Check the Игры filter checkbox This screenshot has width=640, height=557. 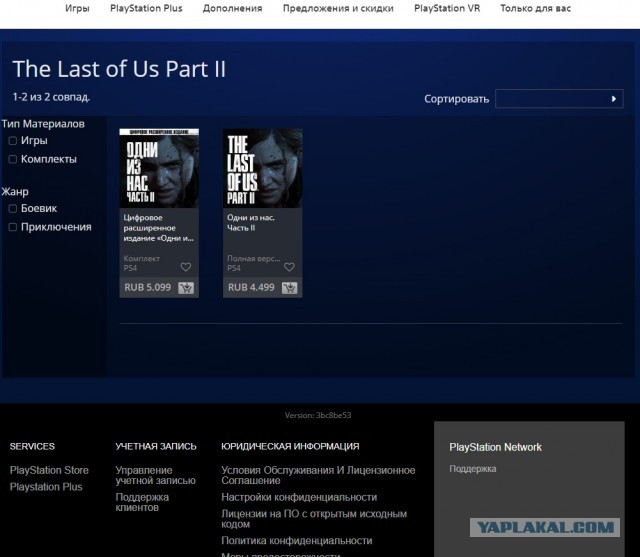coord(13,141)
